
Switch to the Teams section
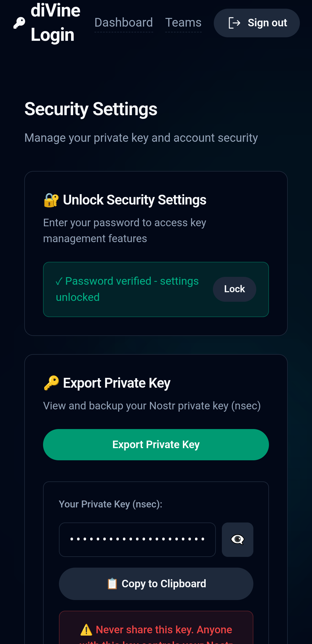tap(183, 23)
